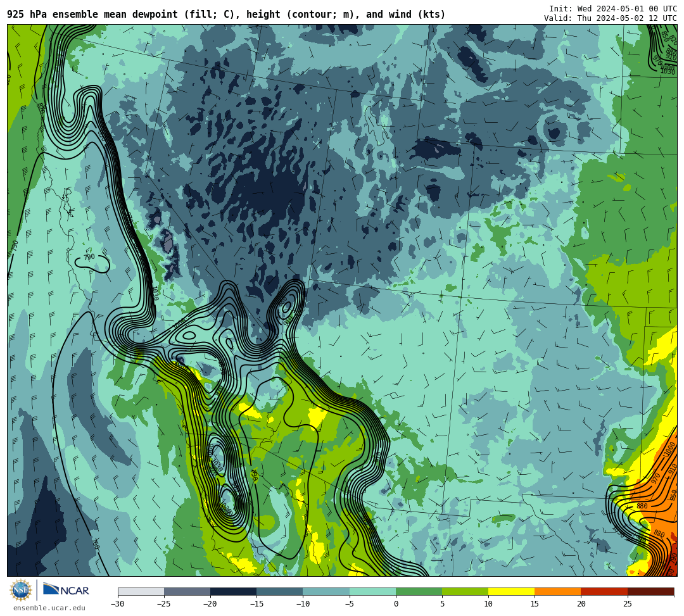684x616 pixels.
Task: Click the -10 colorbar tick label
Action: coord(303,604)
